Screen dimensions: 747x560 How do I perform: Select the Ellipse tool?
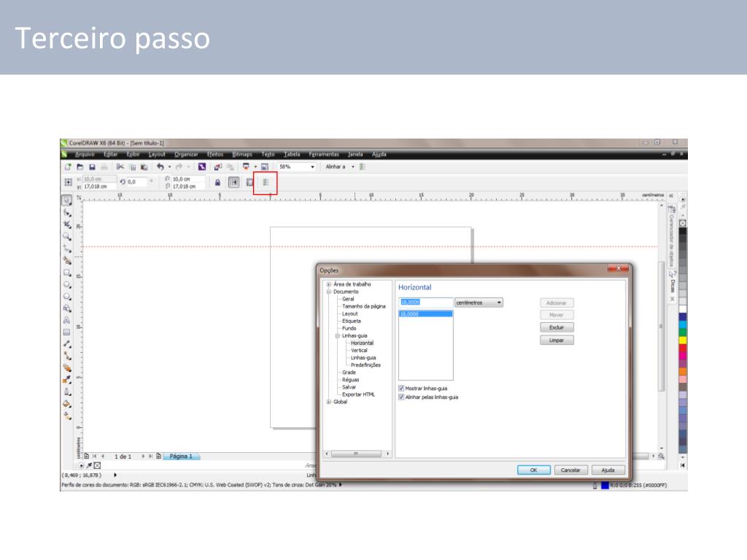coord(67,284)
